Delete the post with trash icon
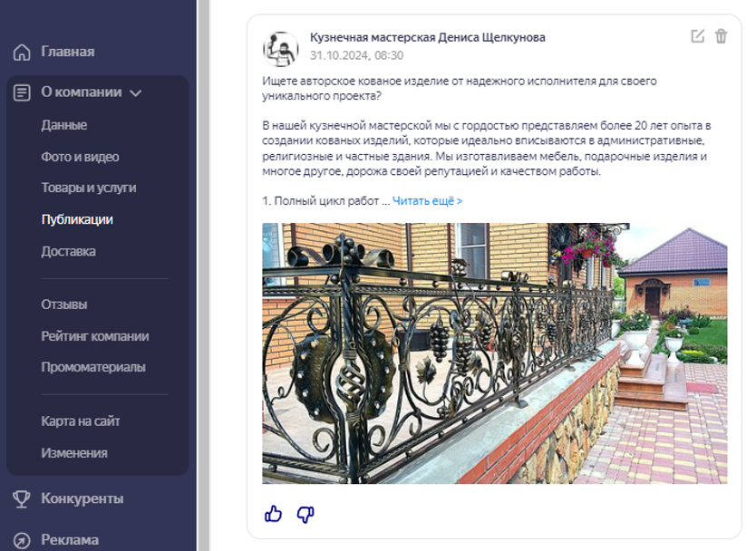The image size is (756, 551). tap(721, 36)
